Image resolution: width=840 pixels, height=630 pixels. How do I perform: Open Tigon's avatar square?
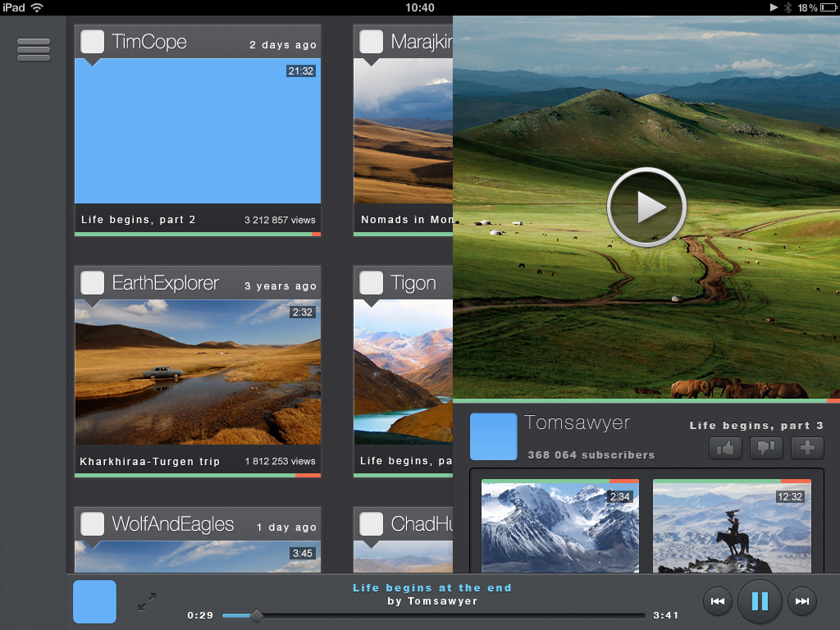[372, 283]
